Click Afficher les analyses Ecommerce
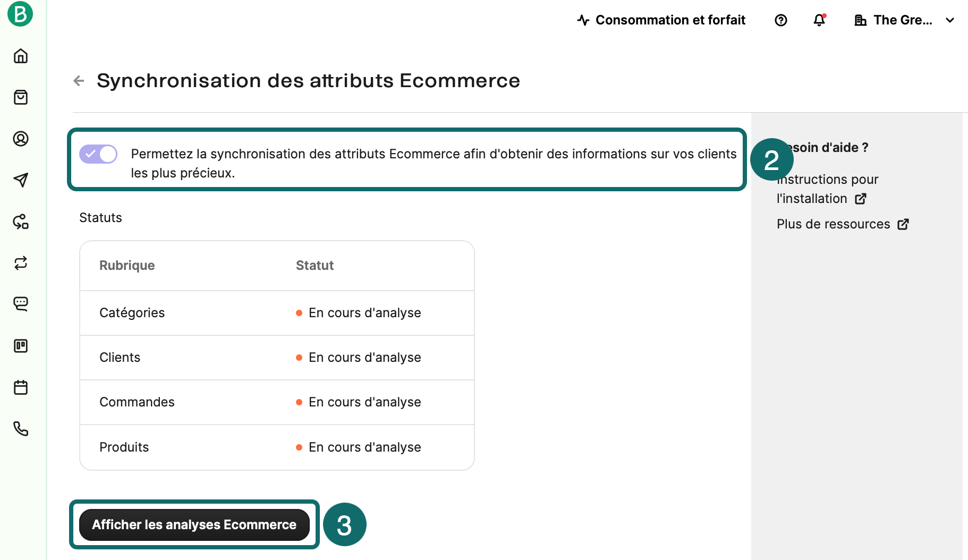Screen dimensions: 968x560 coord(194,524)
